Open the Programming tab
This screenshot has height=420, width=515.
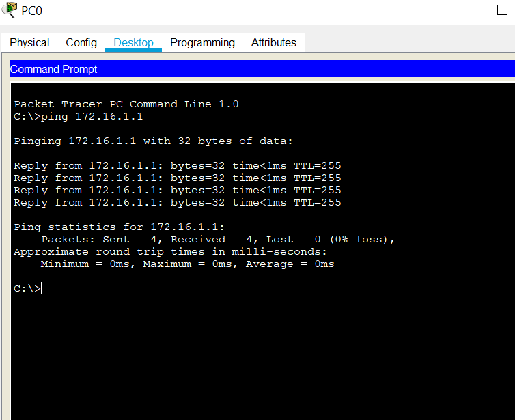[x=202, y=43]
